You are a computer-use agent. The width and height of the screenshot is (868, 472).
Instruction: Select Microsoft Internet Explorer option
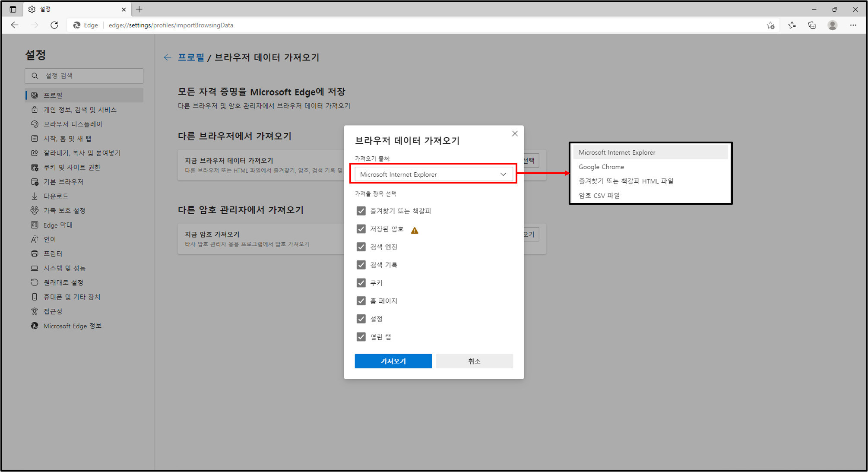[x=651, y=152]
